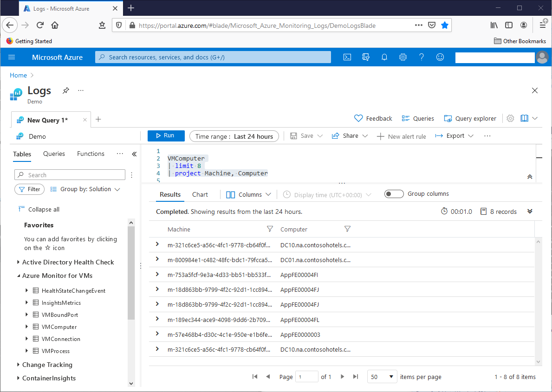
Task: Switch to the Functions tab
Action: click(x=91, y=154)
